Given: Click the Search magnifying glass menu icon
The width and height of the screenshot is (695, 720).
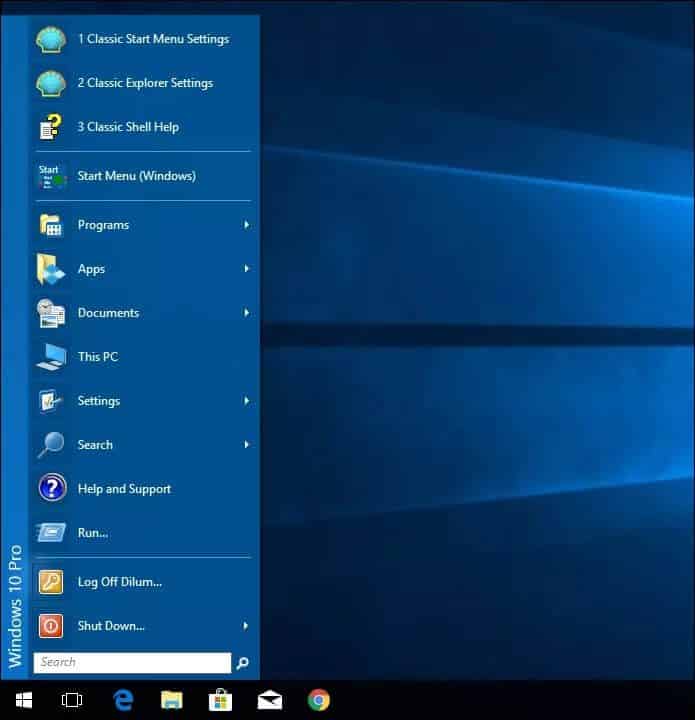Looking at the screenshot, I should (50, 444).
